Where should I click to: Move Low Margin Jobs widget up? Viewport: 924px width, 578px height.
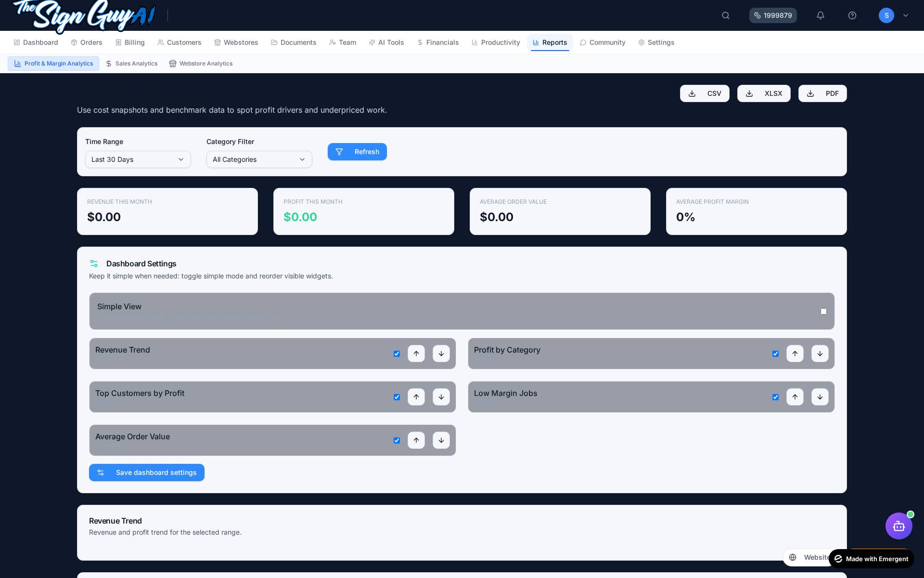tap(795, 397)
